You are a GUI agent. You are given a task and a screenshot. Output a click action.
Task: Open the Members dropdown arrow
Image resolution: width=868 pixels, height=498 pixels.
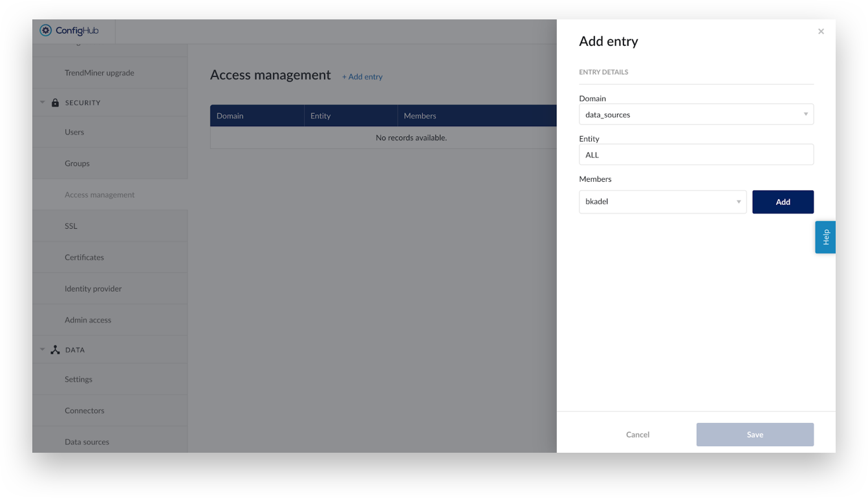(x=739, y=202)
